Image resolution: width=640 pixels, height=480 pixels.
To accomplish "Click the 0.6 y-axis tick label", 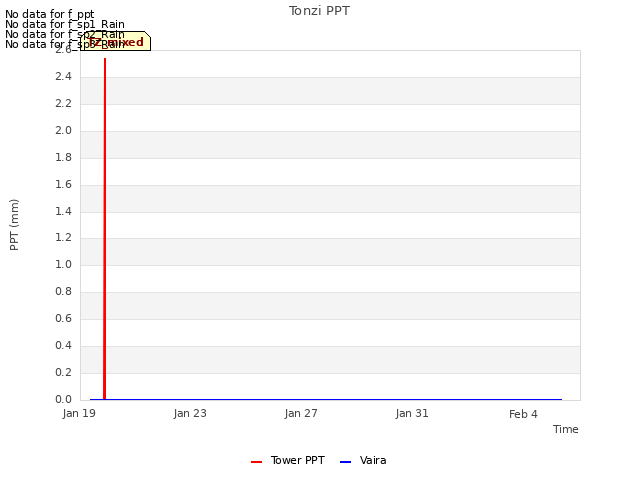I will [63, 318].
